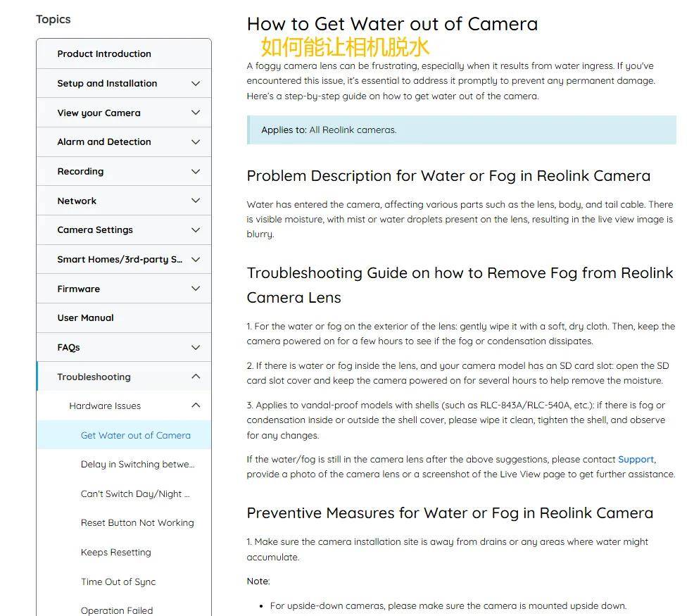Expand the Alarm and Detection chevron
This screenshot has height=616, width=694.
196,142
